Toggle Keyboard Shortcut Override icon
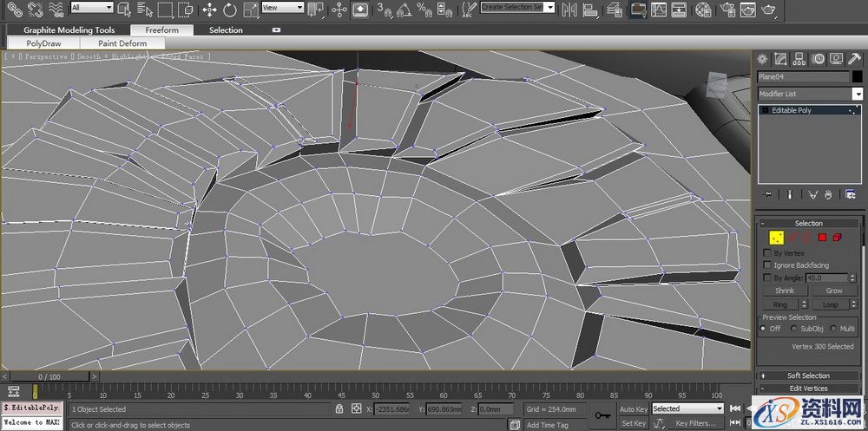 pyautogui.click(x=360, y=9)
